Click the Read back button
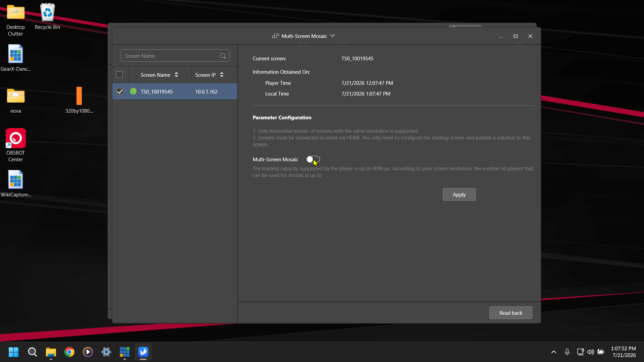 click(x=511, y=313)
